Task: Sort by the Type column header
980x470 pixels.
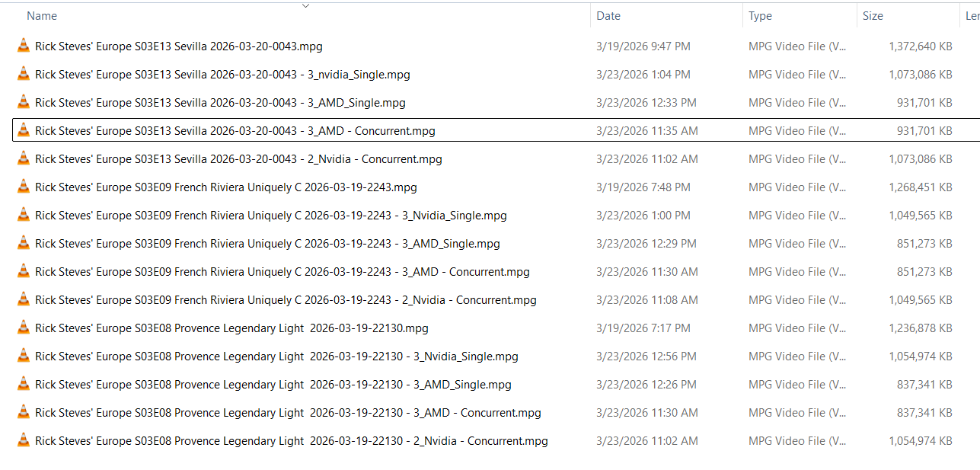Action: [x=760, y=16]
